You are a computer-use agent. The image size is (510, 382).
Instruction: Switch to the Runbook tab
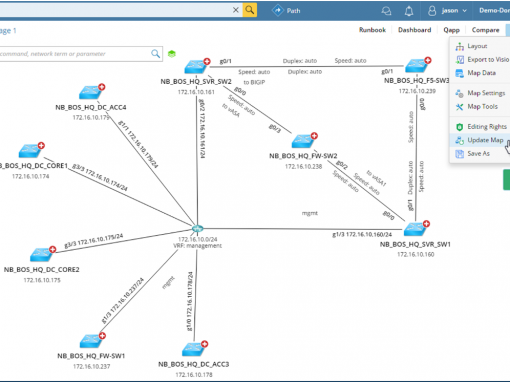tap(372, 30)
